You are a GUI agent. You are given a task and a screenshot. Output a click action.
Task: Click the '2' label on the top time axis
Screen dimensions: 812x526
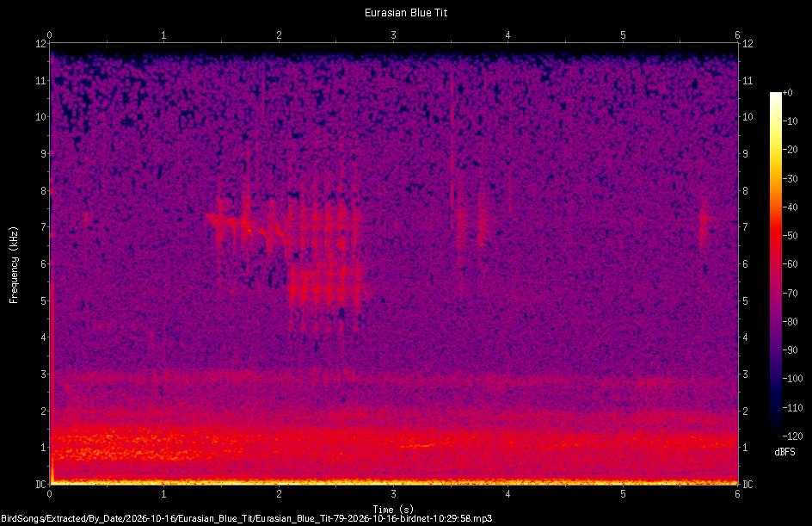[x=279, y=35]
